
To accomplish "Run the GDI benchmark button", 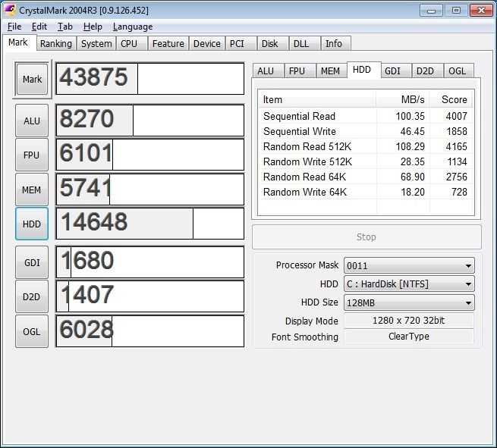I will point(32,262).
